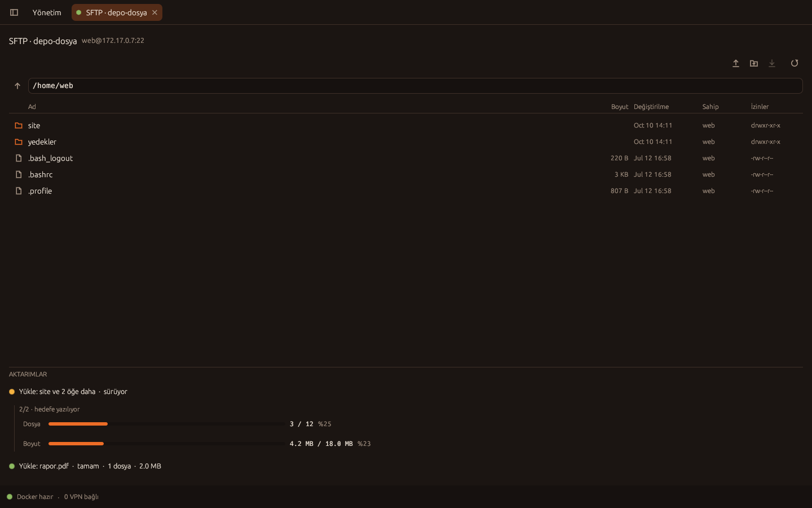
Task: Click the AKTARIMLAR section header
Action: (x=28, y=374)
